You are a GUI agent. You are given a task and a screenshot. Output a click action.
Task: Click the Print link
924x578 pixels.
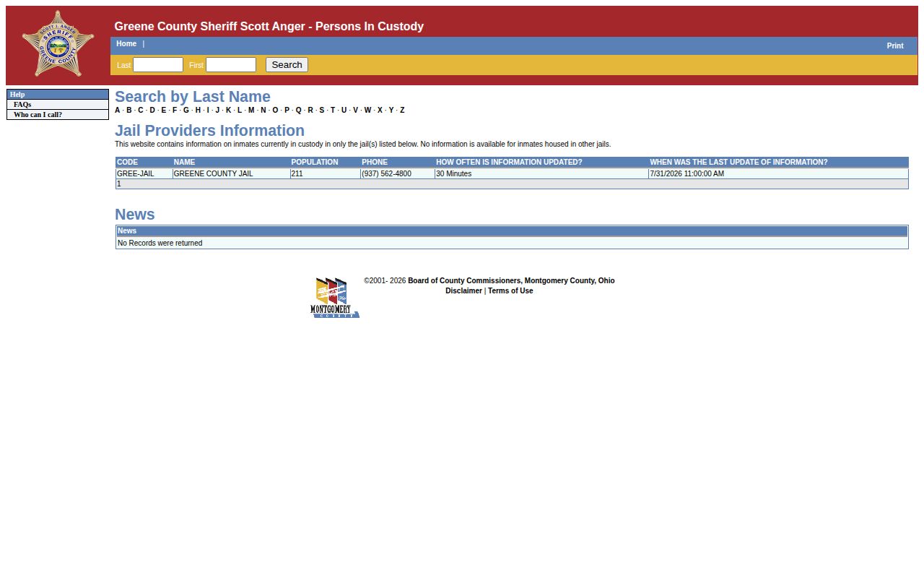pyautogui.click(x=895, y=46)
